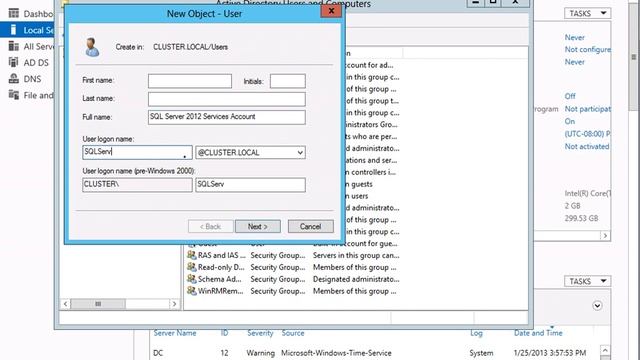Click the (UTC-08:00) time zone link
Viewport: 640px width, 360px height.
tap(588, 133)
